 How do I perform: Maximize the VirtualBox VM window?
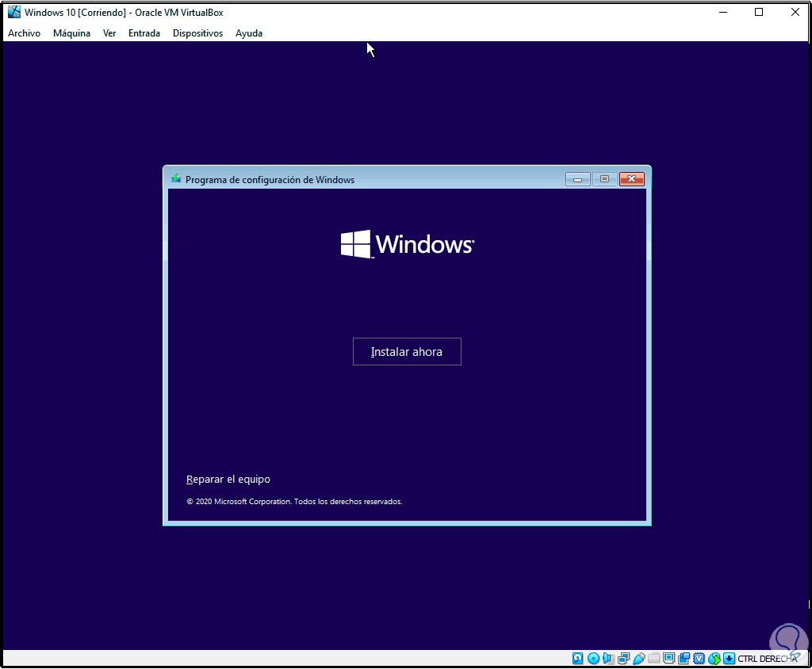(759, 12)
